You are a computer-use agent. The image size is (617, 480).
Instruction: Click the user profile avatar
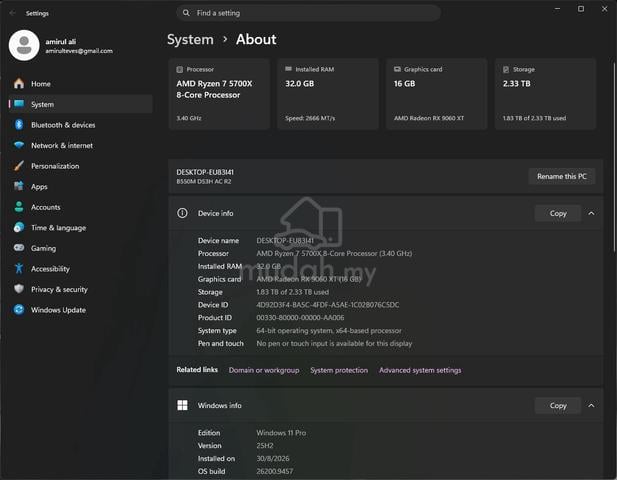(x=24, y=45)
